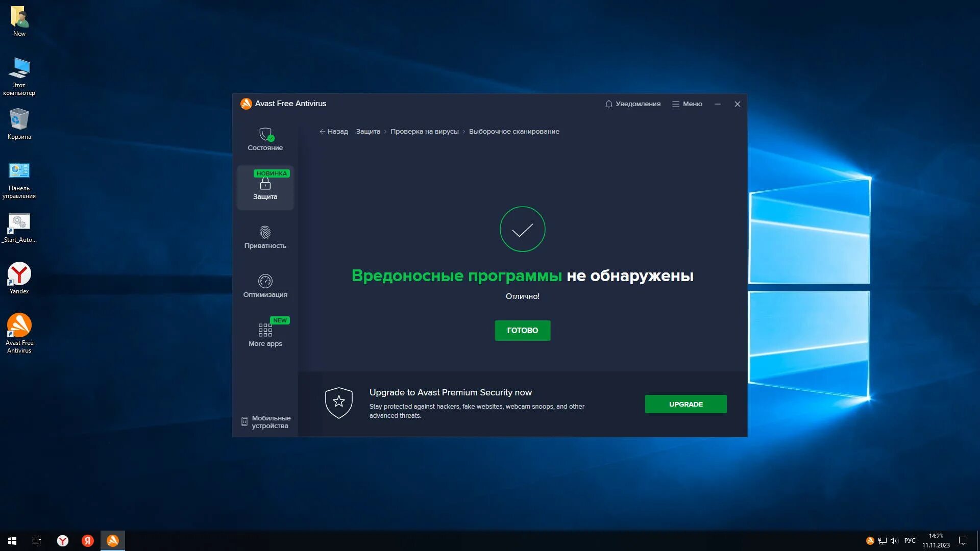980x551 pixels.
Task: Open the More apps grid icon
Action: (264, 330)
